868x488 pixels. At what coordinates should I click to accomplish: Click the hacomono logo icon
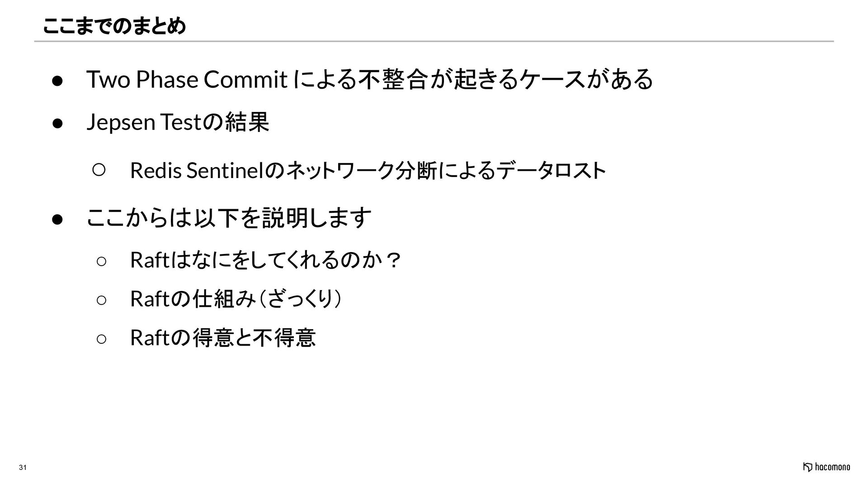tap(807, 467)
